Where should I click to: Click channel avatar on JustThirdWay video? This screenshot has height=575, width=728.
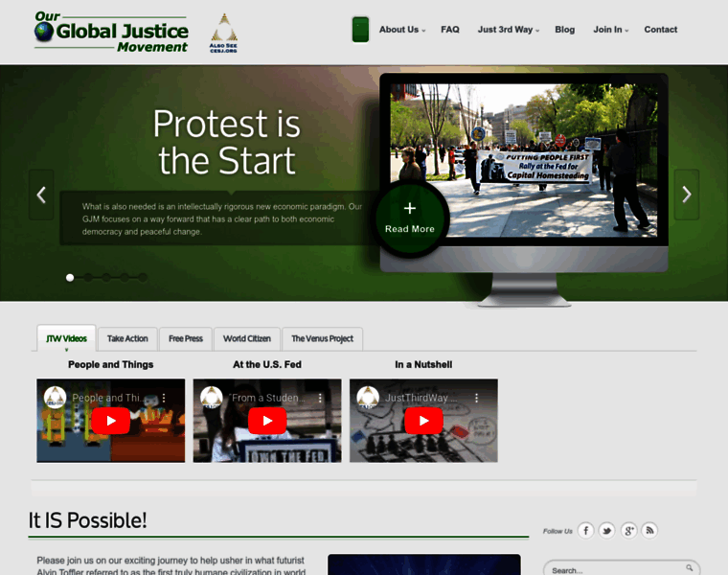(368, 398)
